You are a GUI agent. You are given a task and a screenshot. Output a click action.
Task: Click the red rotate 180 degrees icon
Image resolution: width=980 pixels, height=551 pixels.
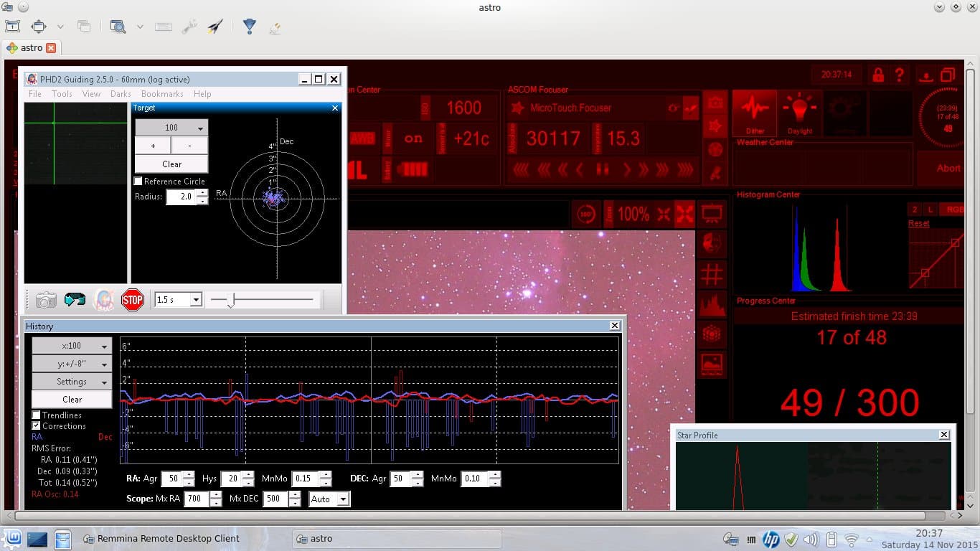pos(586,214)
